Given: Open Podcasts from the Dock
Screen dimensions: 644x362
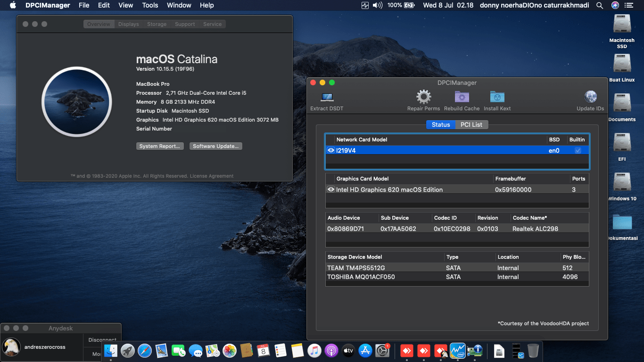Looking at the screenshot, I should click(331, 350).
